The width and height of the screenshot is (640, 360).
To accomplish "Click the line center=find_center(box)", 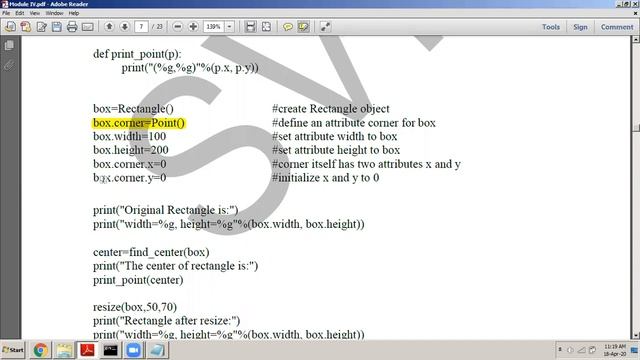I will coord(151,252).
